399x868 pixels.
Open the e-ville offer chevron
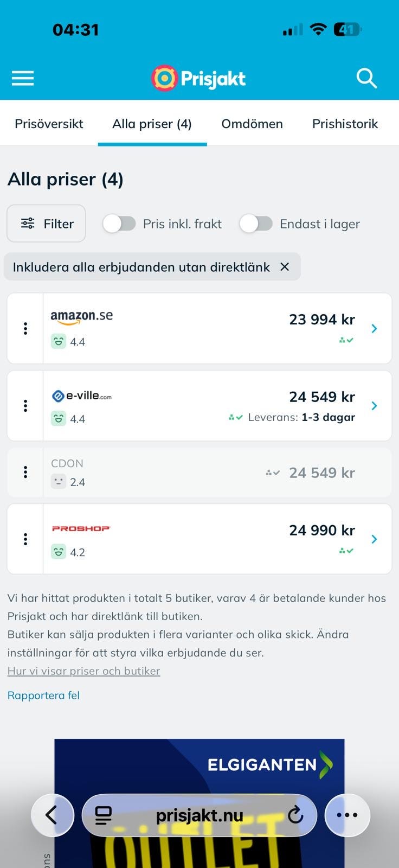[x=374, y=406]
